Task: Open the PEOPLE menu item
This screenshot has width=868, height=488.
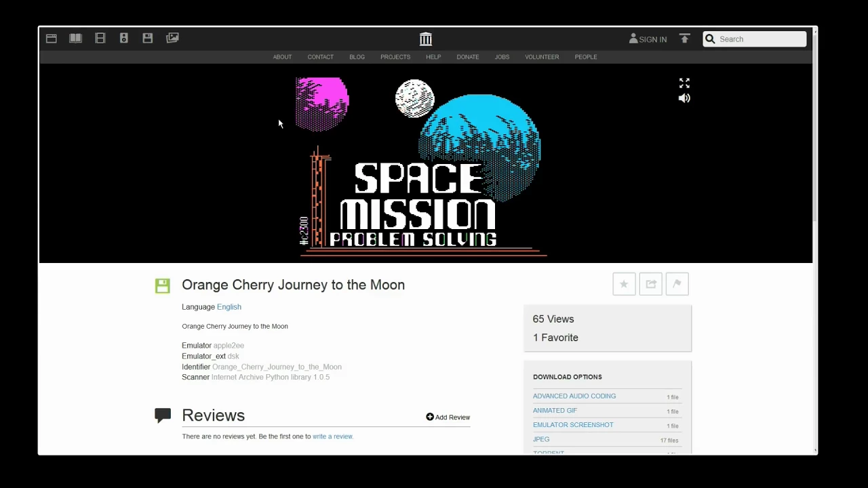Action: 586,57
